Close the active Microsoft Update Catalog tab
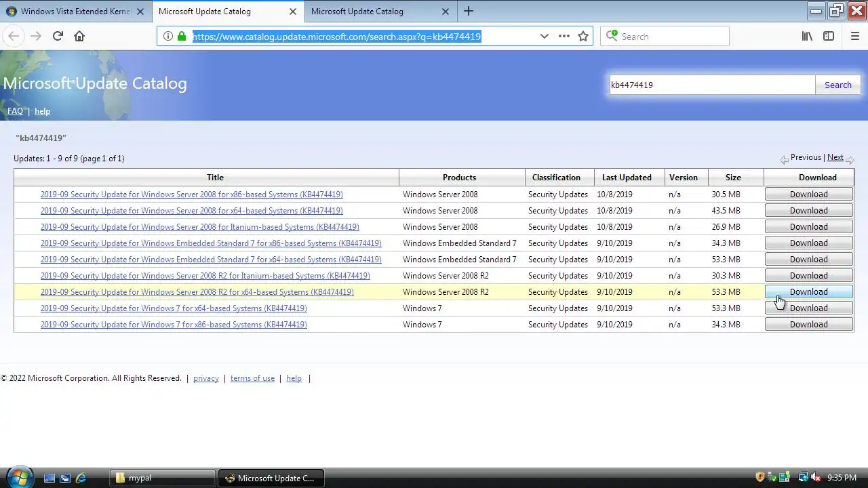The height and width of the screenshot is (488, 868). pyautogui.click(x=292, y=12)
